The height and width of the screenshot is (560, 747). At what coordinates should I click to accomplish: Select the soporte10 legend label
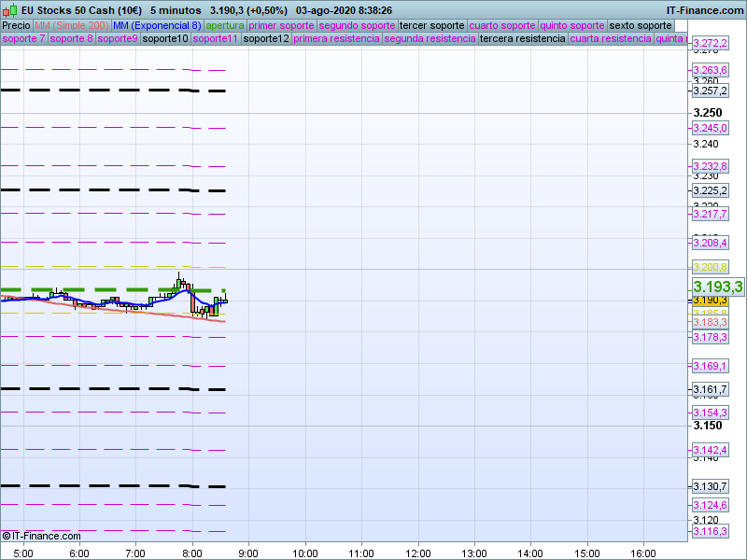click(x=165, y=39)
